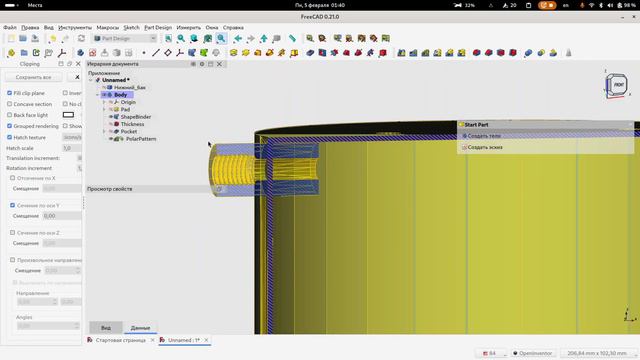
Task: Click the green up arrow navigation icon
Action: [x=264, y=38]
